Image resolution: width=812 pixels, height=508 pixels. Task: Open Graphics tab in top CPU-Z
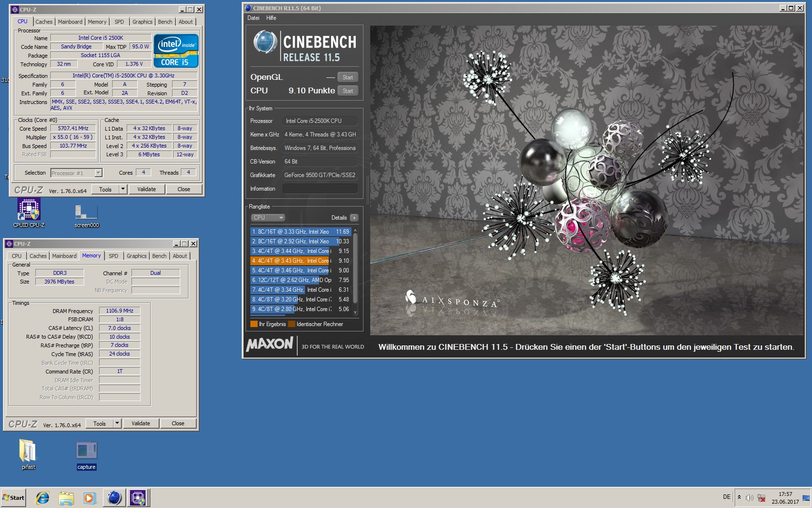coord(143,22)
